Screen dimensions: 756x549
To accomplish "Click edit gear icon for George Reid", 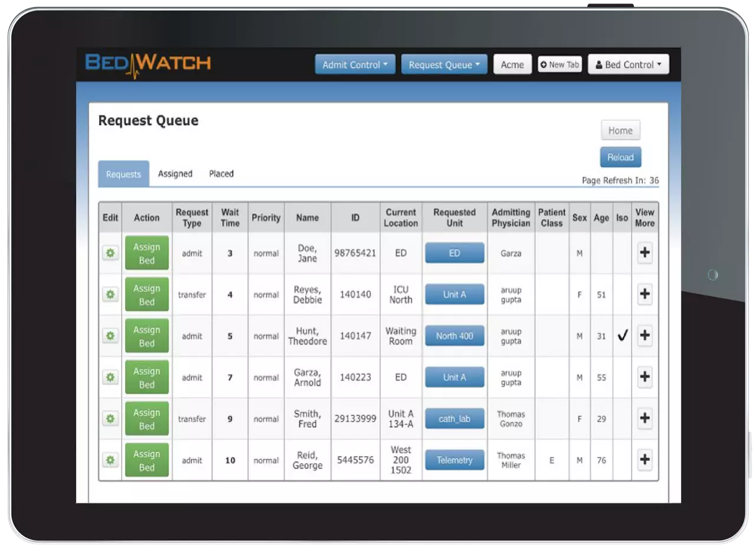I will (x=110, y=460).
